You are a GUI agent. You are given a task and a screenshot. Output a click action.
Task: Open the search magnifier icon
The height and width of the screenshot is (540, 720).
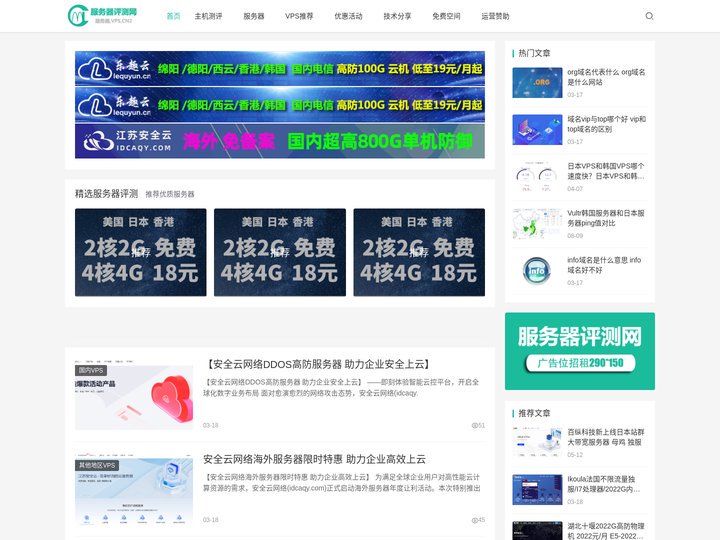click(649, 16)
